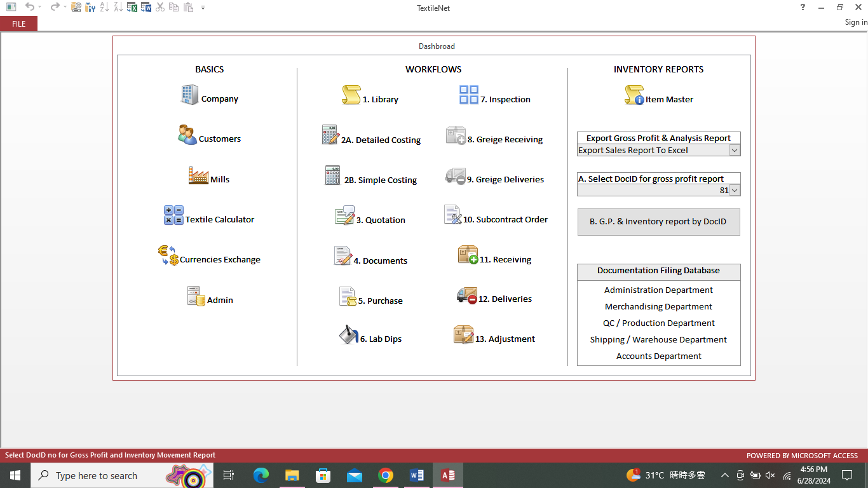
Task: Open the Quick Access Toolbar customize arrow
Action: [x=203, y=8]
